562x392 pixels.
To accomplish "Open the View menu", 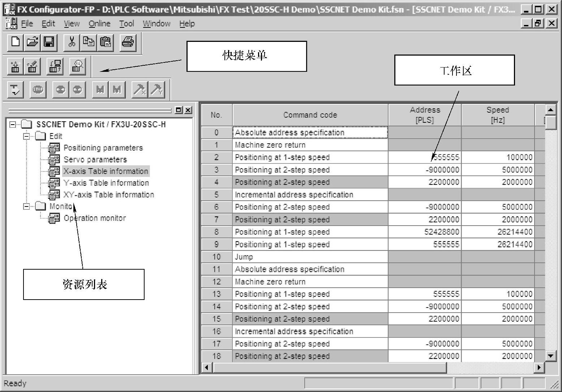I will [72, 24].
